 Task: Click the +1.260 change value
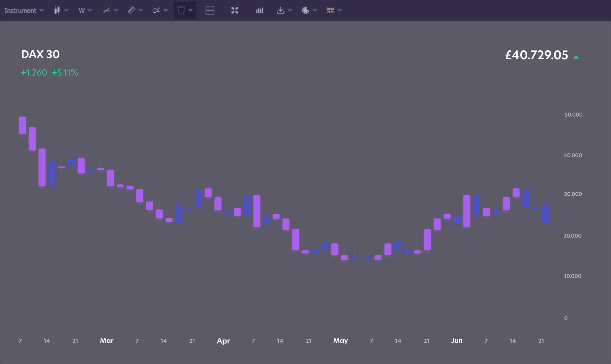click(x=34, y=73)
